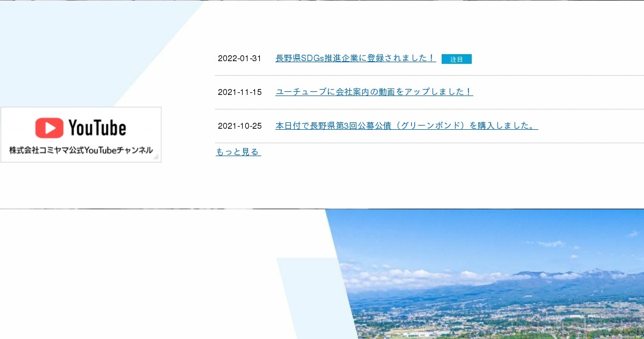Open the ユーチューブに会社案内の動画をアップしました link
The height and width of the screenshot is (339, 644).
(374, 92)
